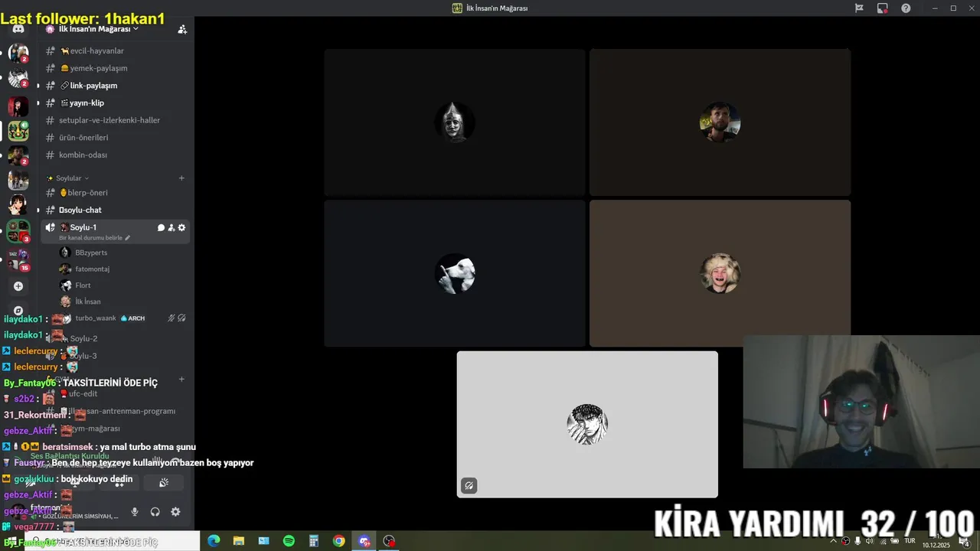Toggle the hidden video icon on bottom tile
Screen dimensions: 980x551
pos(469,485)
